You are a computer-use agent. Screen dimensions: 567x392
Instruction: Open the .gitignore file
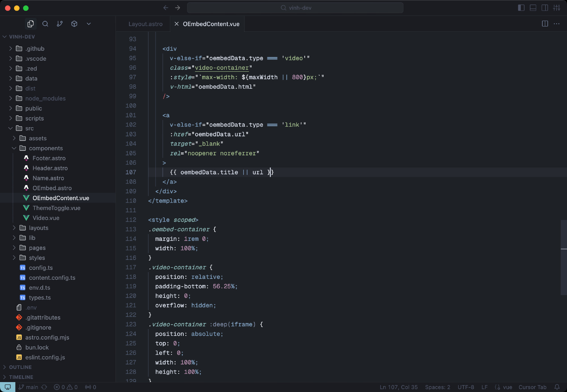(x=58, y=327)
